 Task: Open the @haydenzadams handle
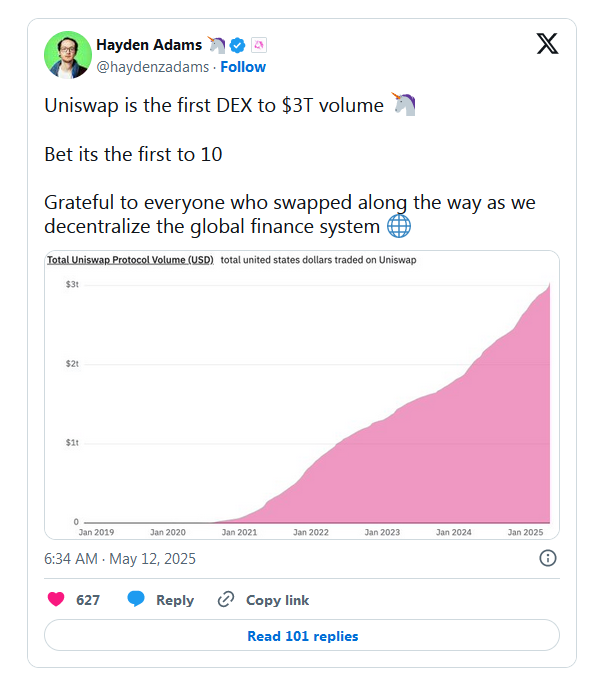pos(153,67)
